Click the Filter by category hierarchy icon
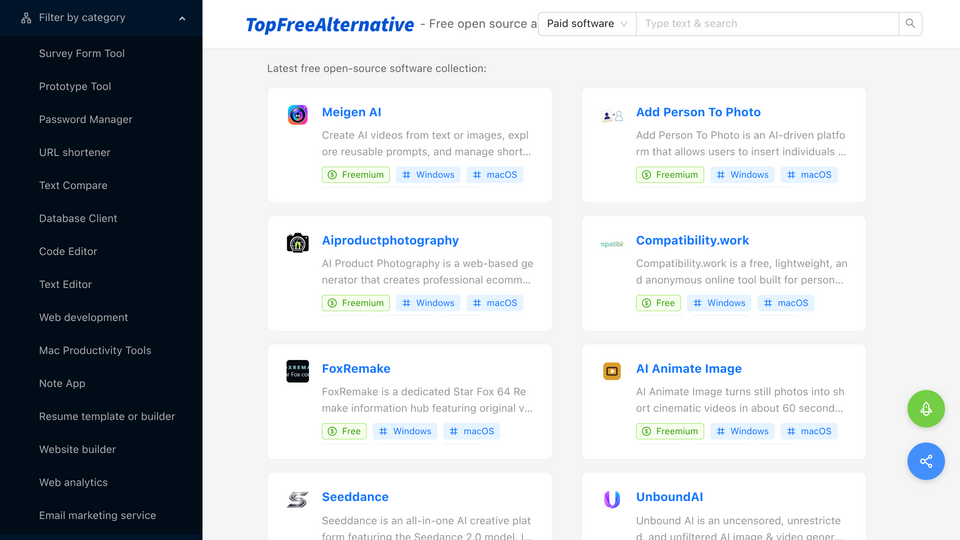 tap(26, 18)
